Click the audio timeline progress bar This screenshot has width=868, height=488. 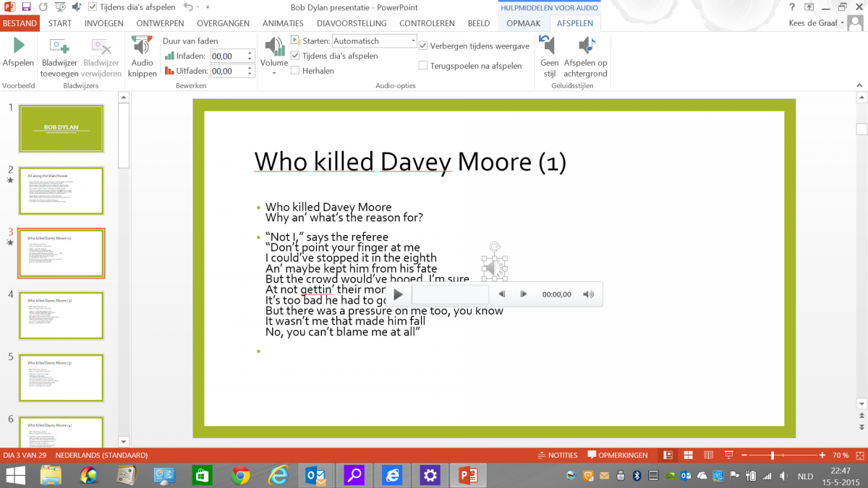tap(451, 294)
